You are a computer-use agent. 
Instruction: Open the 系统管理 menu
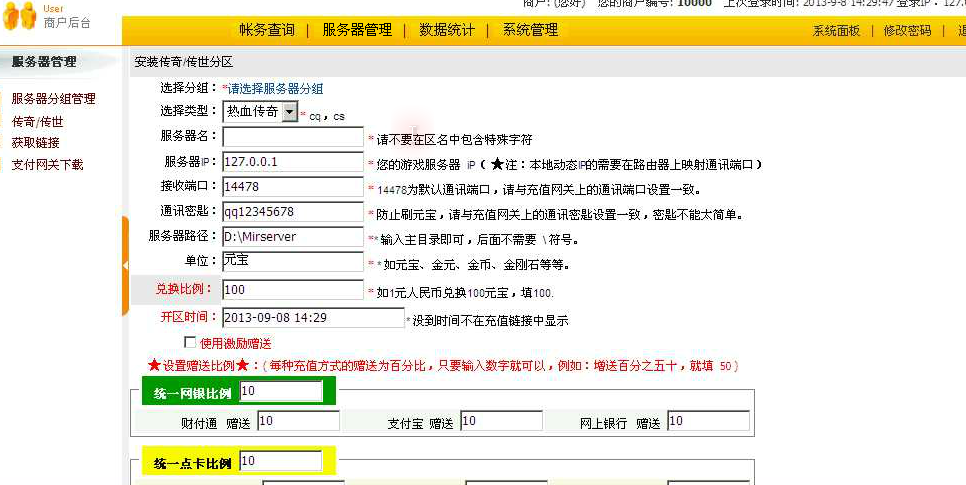click(x=530, y=30)
